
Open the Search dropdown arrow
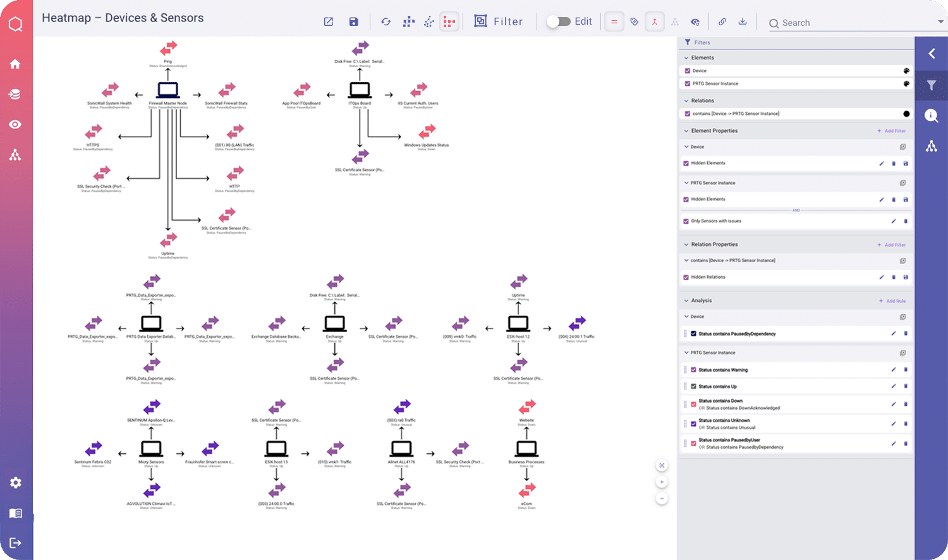(x=940, y=22)
